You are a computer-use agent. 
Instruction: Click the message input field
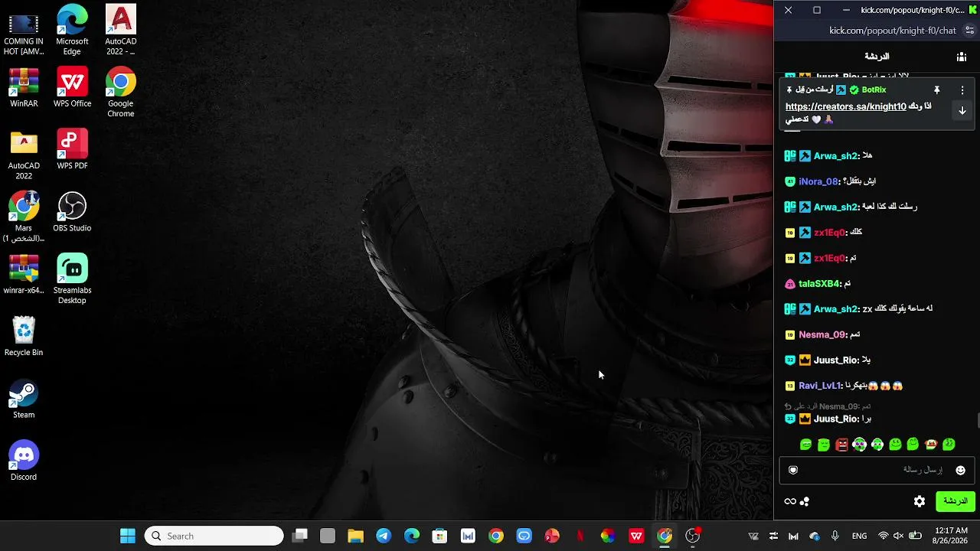pos(877,470)
